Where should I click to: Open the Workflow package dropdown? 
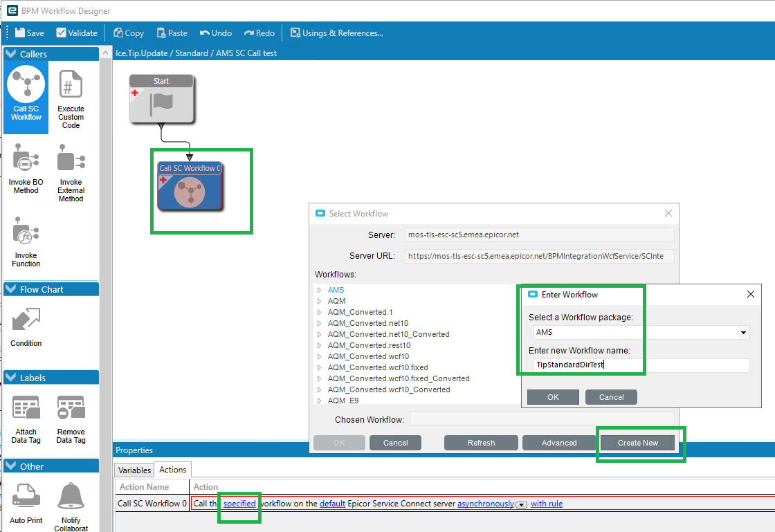tap(743, 333)
